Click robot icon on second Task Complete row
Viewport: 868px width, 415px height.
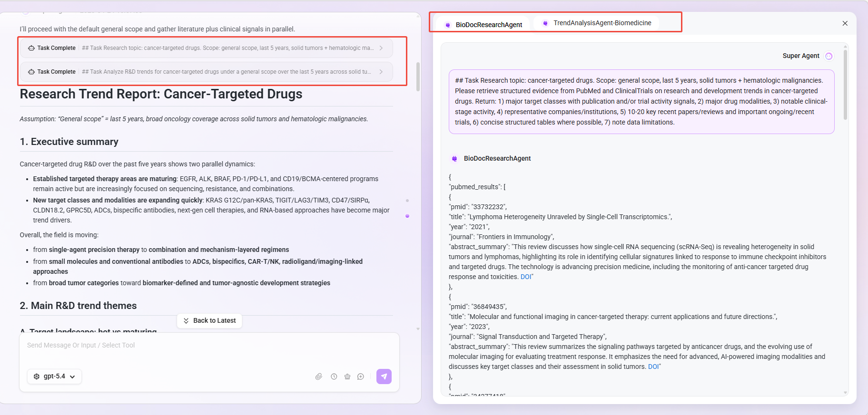click(x=31, y=72)
